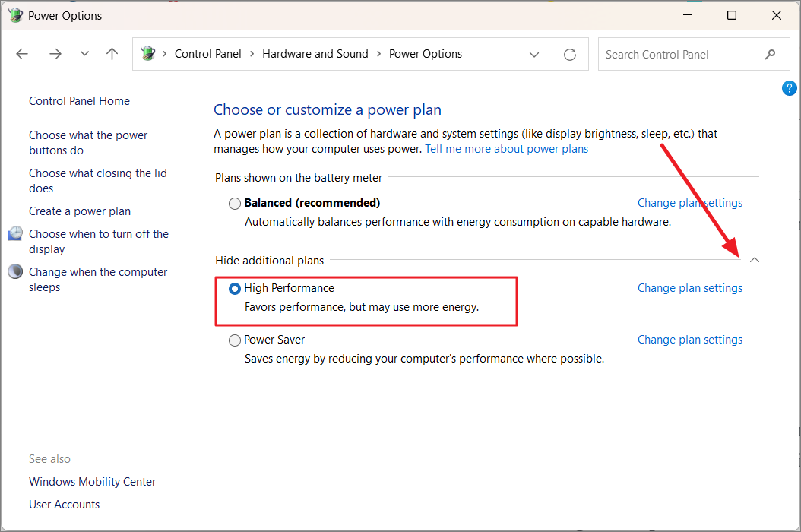Navigate up one level with the up arrow

click(111, 53)
